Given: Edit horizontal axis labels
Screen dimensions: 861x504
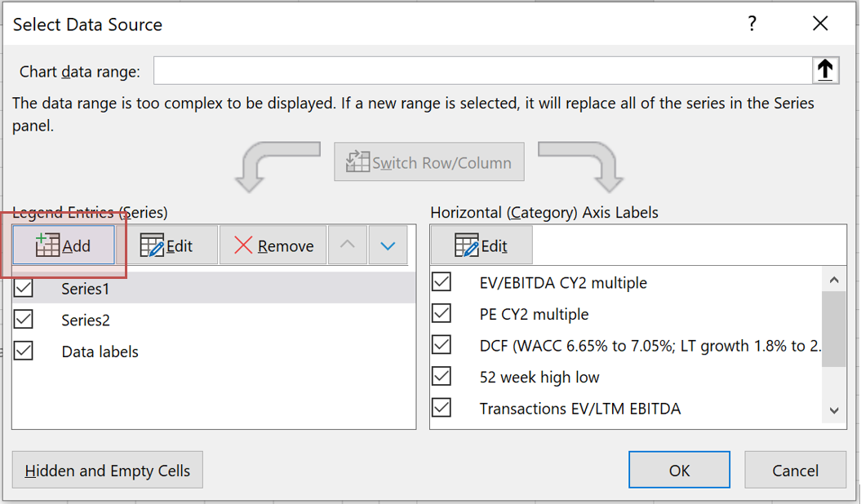Looking at the screenshot, I should (x=482, y=245).
